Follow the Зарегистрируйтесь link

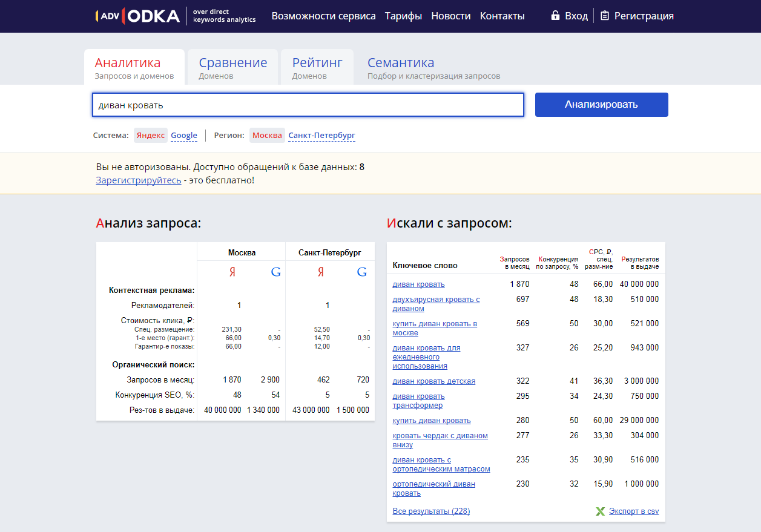pos(137,180)
